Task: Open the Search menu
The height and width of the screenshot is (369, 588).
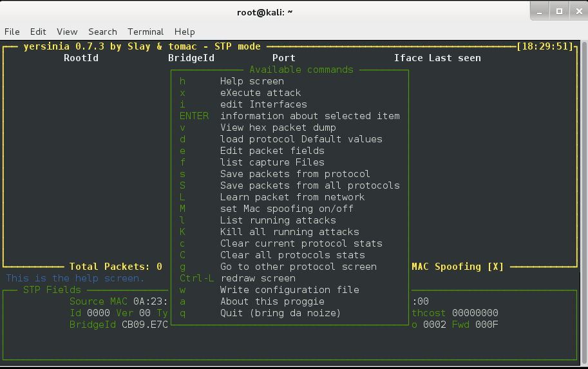Action: click(102, 32)
